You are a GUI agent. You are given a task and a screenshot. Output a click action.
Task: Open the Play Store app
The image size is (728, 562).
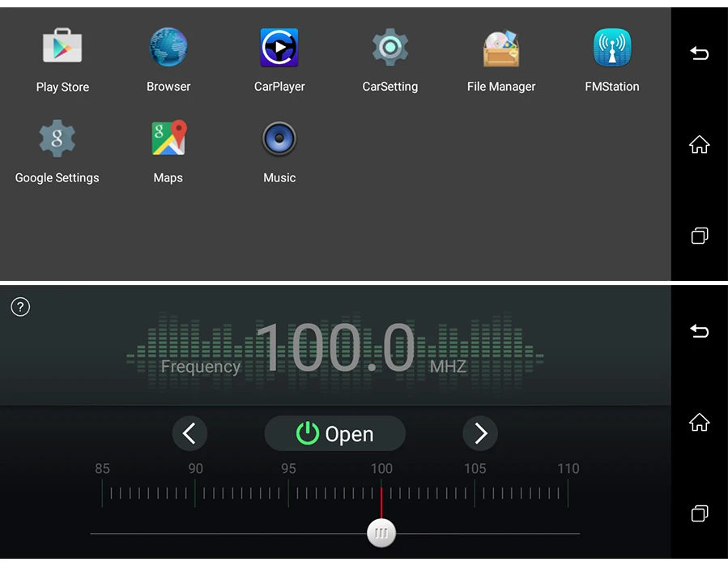(62, 45)
